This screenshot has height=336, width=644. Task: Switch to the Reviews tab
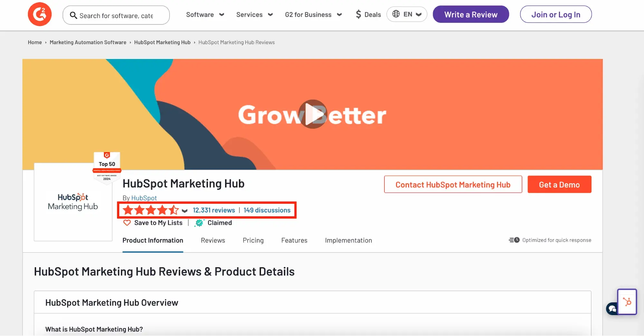click(213, 241)
